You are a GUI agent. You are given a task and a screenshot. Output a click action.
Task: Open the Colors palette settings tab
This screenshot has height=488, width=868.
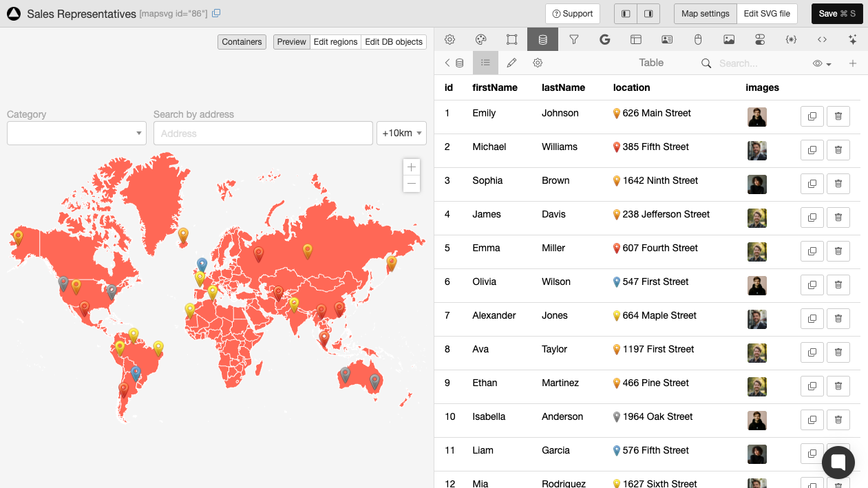[481, 40]
